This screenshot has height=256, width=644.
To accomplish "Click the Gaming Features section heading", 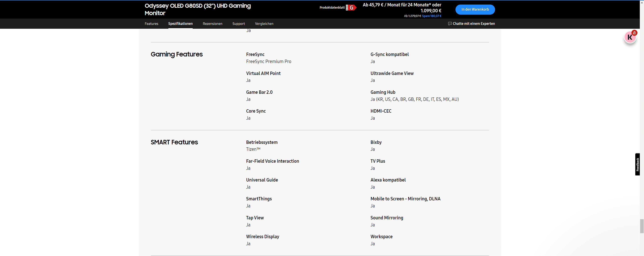I will (x=176, y=54).
